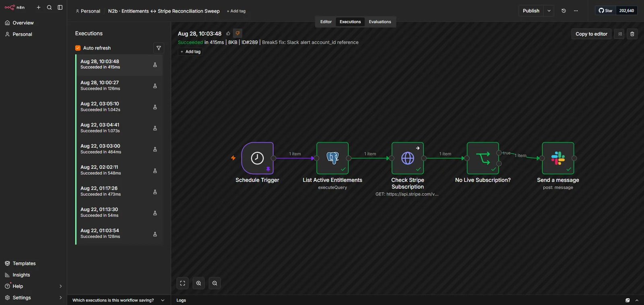Click Copy to editor button
The width and height of the screenshot is (644, 305).
click(591, 34)
